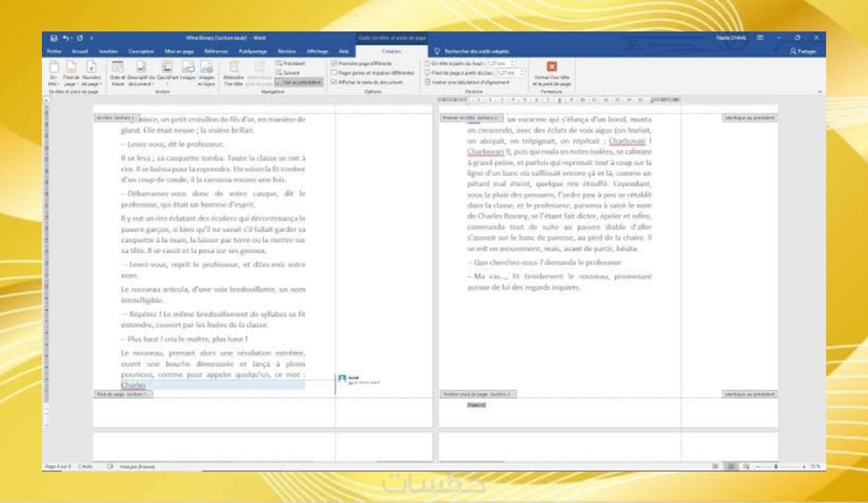
Task: Open the QuickPart gallery
Action: [168, 72]
